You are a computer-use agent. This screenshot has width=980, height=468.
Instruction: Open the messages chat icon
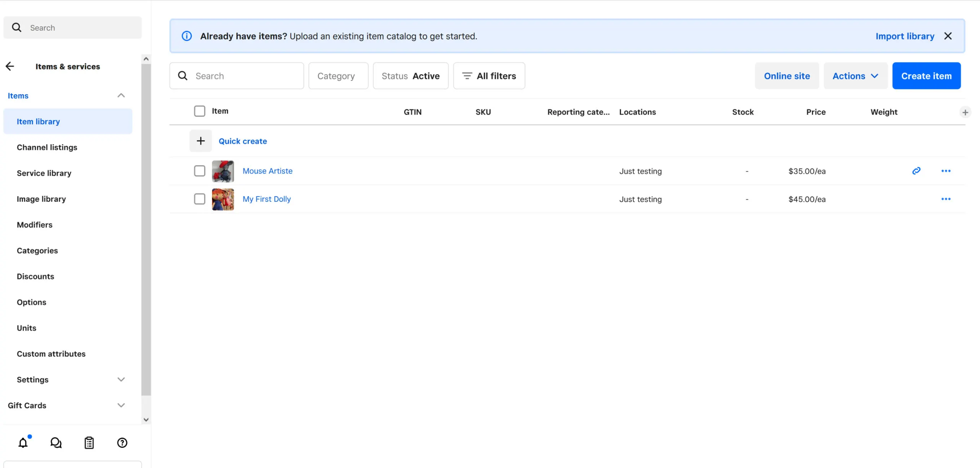point(56,442)
